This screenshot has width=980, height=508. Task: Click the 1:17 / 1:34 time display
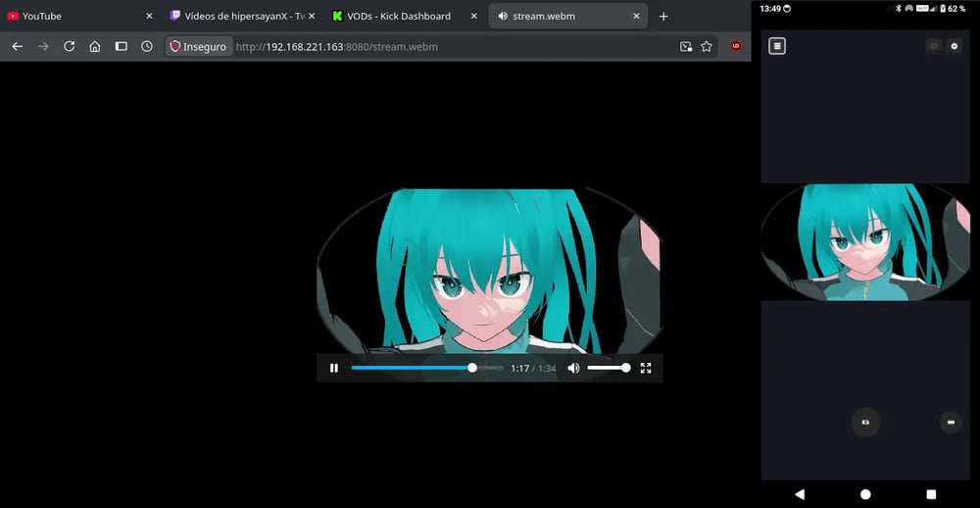(x=533, y=369)
